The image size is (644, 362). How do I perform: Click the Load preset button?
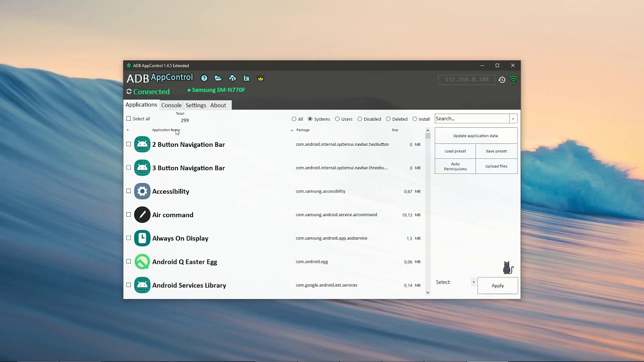coord(455,151)
